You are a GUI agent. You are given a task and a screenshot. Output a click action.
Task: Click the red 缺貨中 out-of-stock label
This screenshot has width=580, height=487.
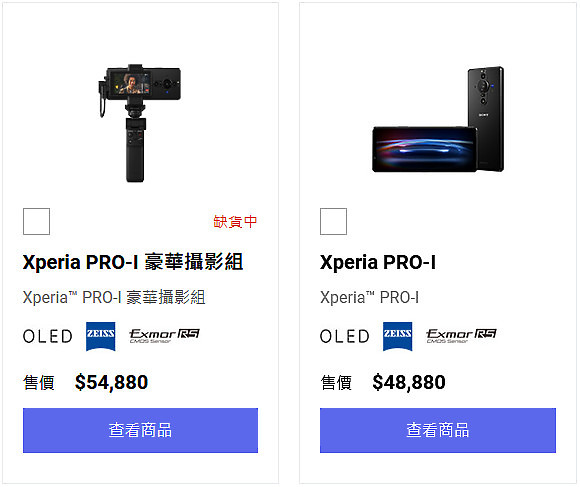[235, 221]
